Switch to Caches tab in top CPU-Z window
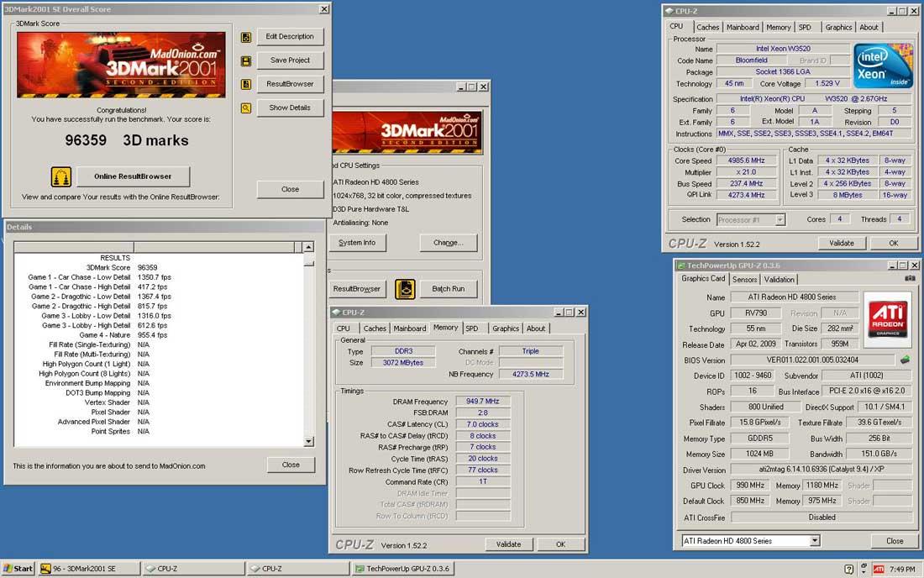924x578 pixels. tap(708, 27)
